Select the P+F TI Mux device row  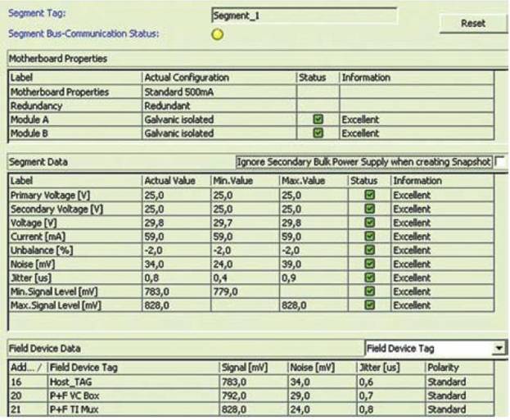[251, 409]
